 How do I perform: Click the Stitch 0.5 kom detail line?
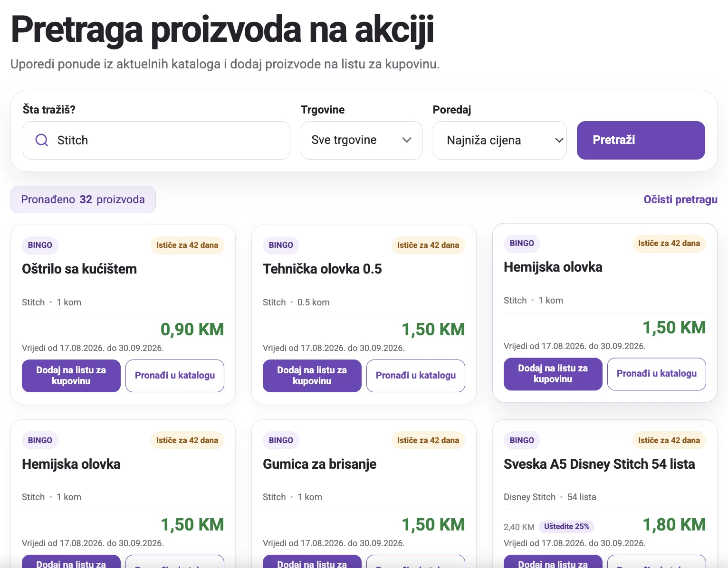[x=296, y=302]
